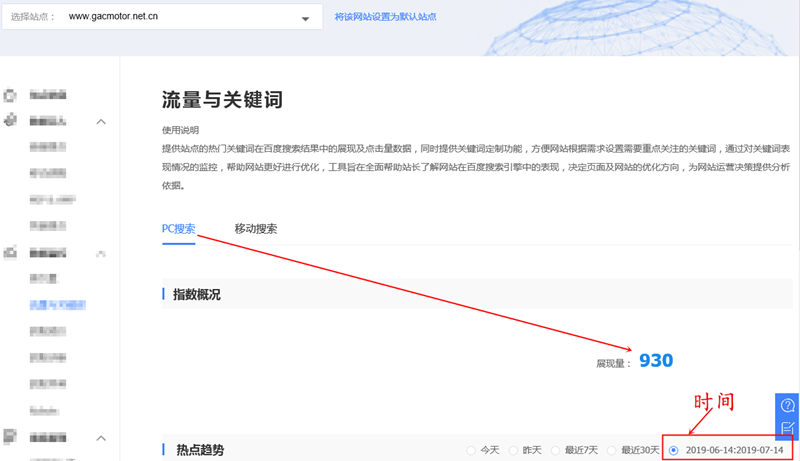
Task: Collapse the bottom sidebar section chevron
Action: click(x=101, y=438)
